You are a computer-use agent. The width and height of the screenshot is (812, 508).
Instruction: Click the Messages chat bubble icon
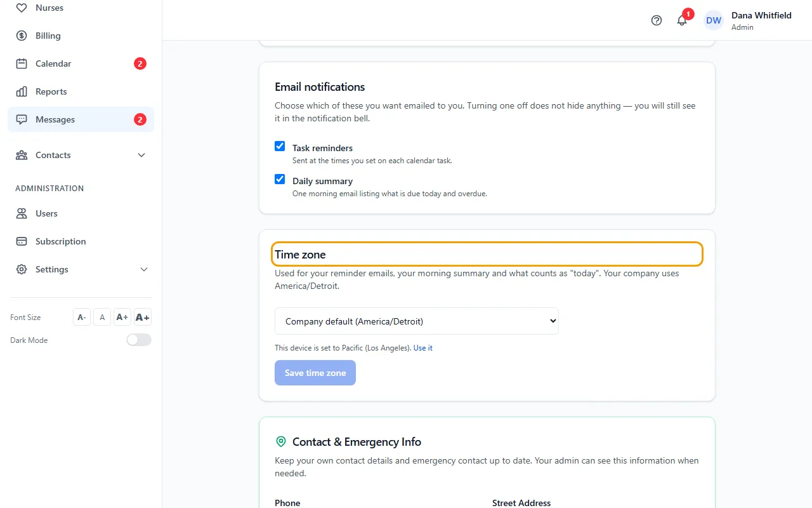click(x=22, y=119)
